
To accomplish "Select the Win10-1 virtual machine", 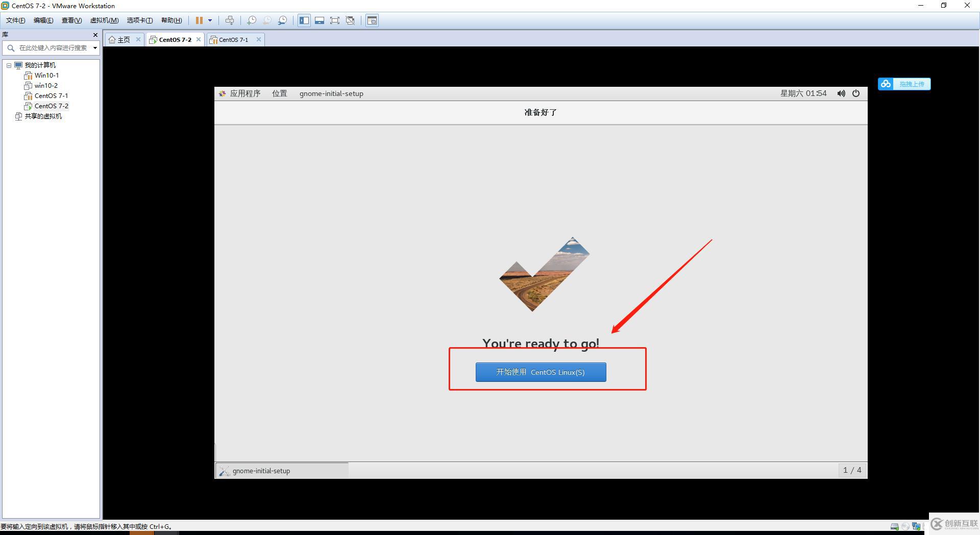I will (x=46, y=76).
